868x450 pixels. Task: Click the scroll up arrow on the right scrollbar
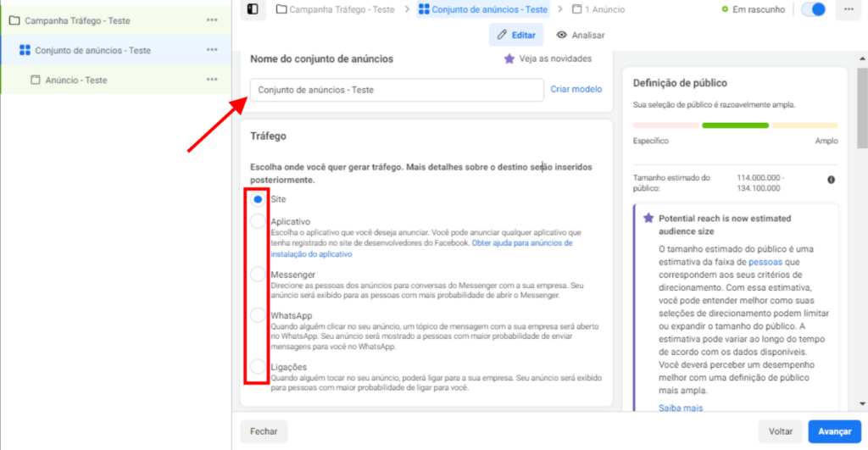click(x=862, y=58)
